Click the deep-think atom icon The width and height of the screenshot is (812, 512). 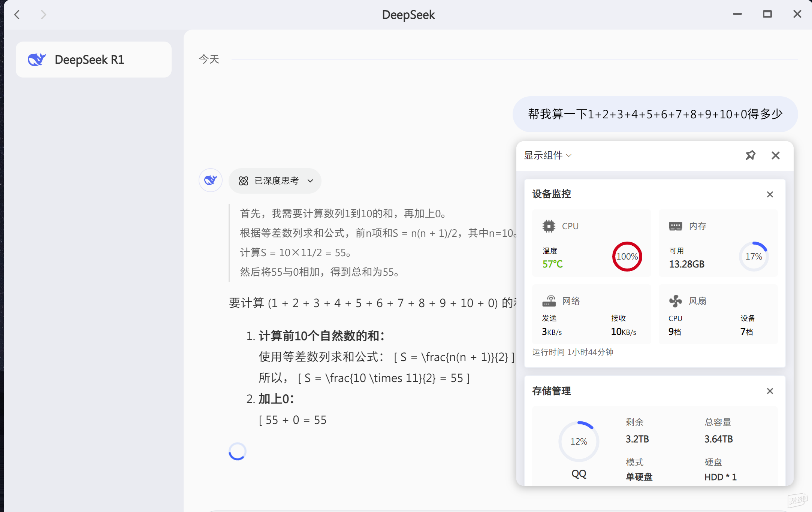tap(244, 181)
